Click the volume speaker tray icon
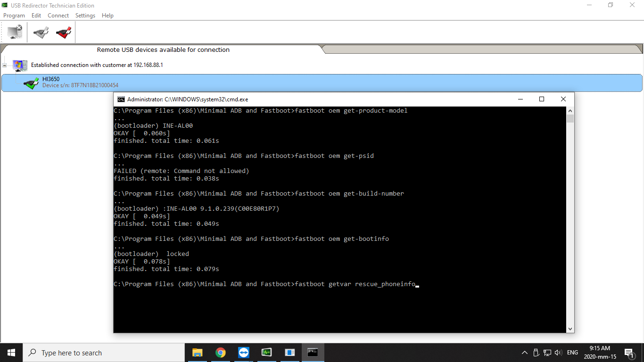The height and width of the screenshot is (362, 644). (x=558, y=353)
